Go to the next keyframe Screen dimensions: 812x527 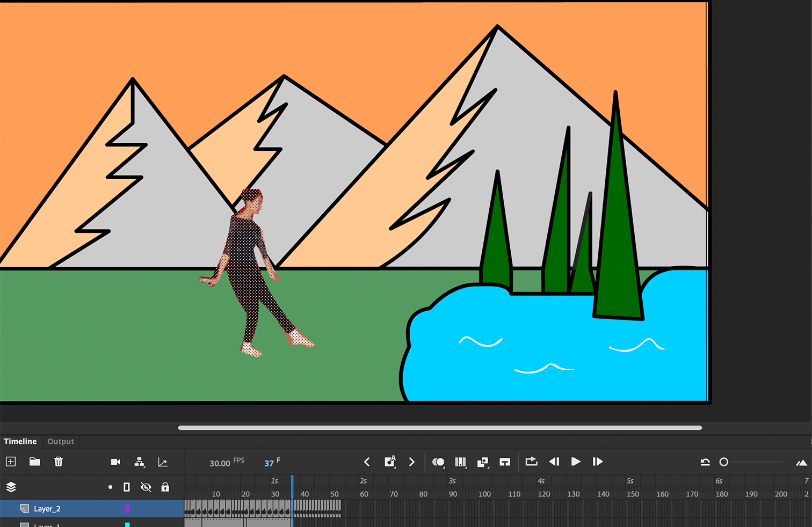click(411, 462)
